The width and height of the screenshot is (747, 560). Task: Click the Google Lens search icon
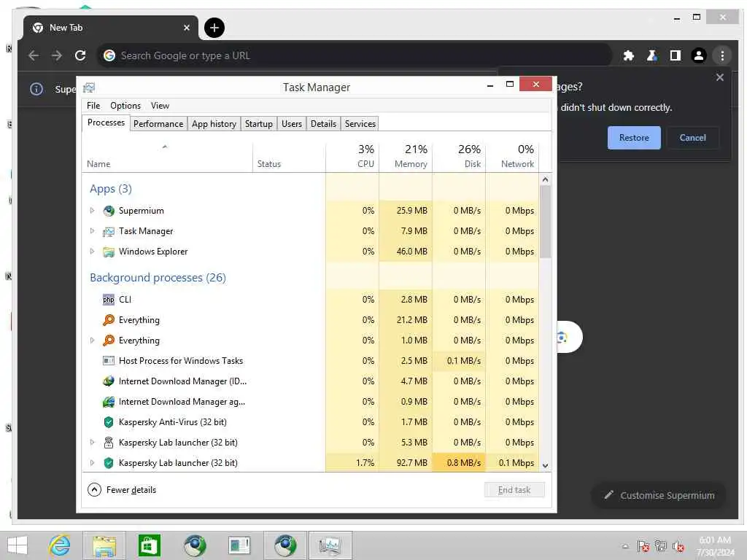point(562,338)
